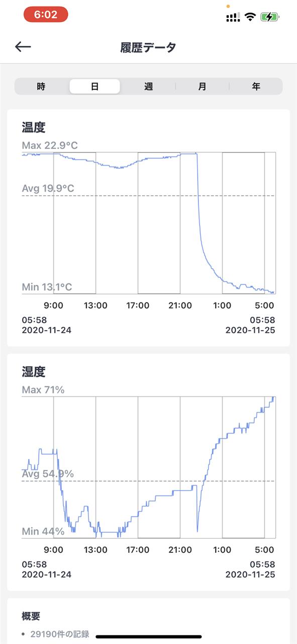Tap the Avg 19.9°C dashed line label
Image resolution: width=297 pixels, height=644 pixels.
pos(48,189)
